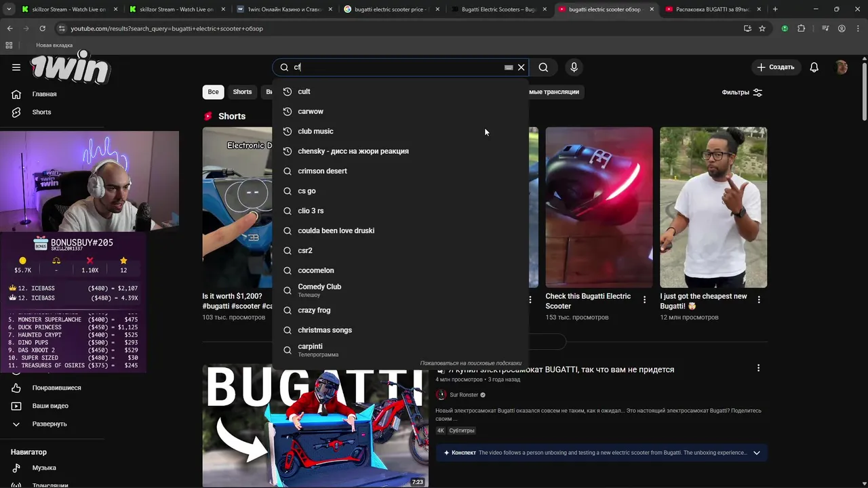Open 'Is it worth $1,200?' short thumbnail
Viewport: 868px width, 488px height.
click(x=237, y=207)
